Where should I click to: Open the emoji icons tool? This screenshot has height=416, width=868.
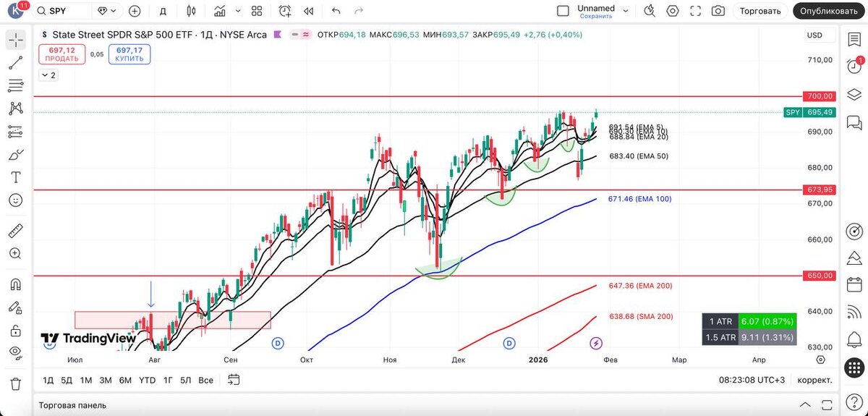pyautogui.click(x=15, y=200)
